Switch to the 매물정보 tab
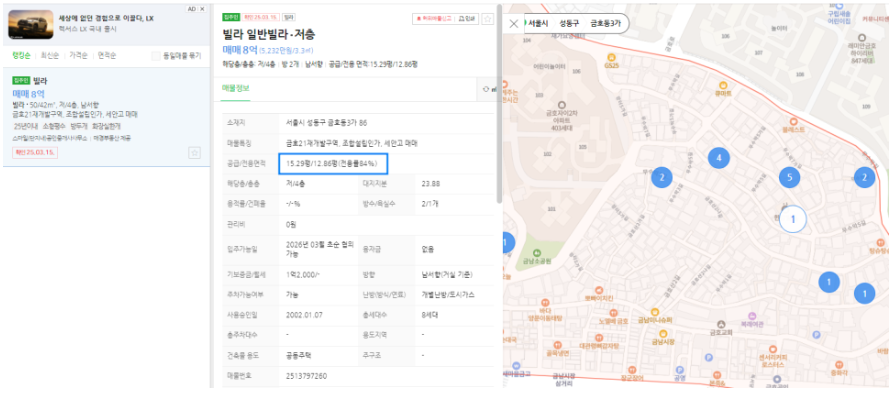This screenshot has height=393, width=895. point(236,88)
